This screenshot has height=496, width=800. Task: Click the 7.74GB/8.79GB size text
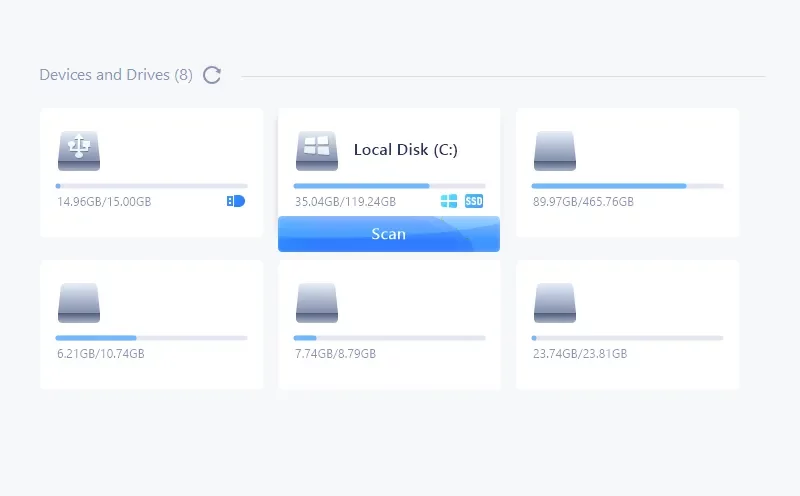coord(335,354)
